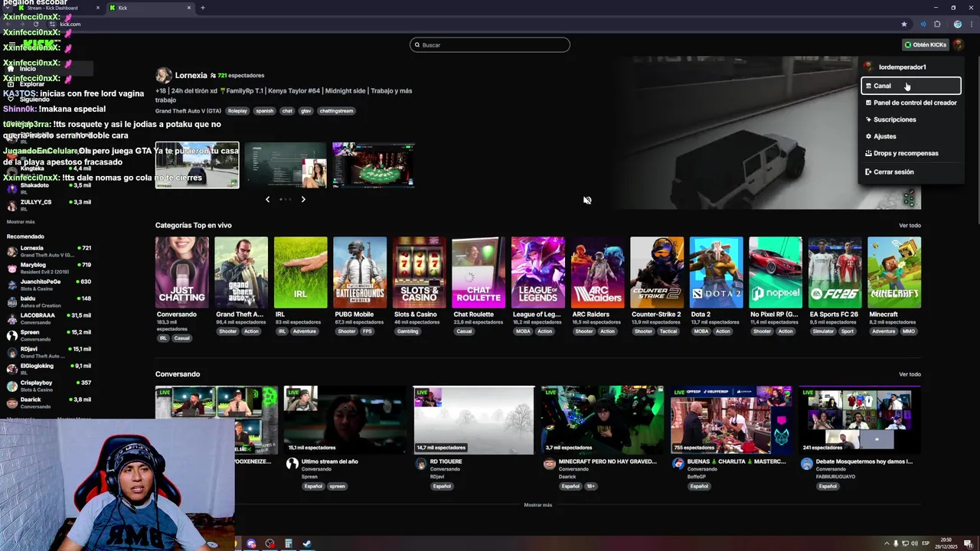
Task: Select the GTA car featured thumbnail
Action: click(197, 165)
